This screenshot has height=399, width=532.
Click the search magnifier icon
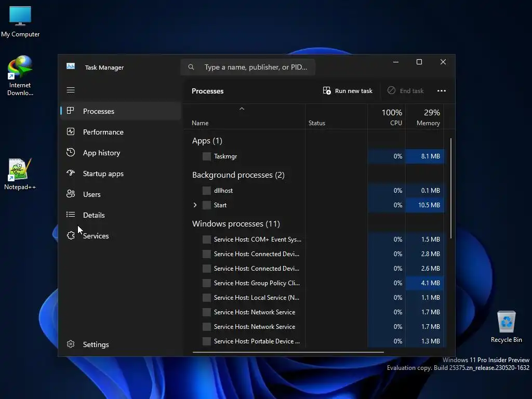191,67
